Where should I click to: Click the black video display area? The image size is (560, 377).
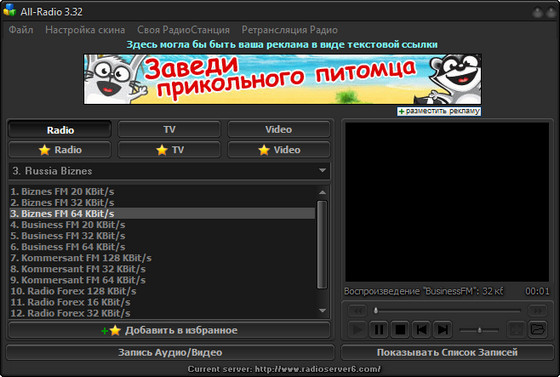click(x=447, y=202)
